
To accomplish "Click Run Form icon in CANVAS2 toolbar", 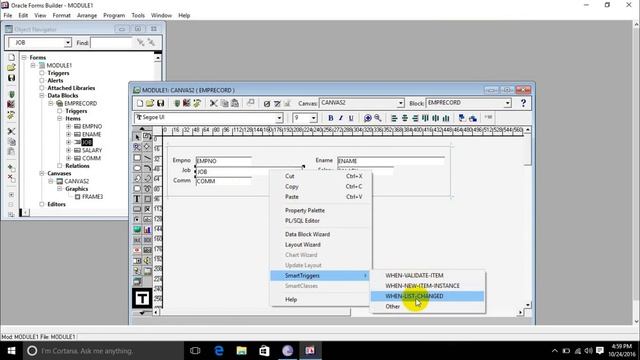I will tap(177, 103).
